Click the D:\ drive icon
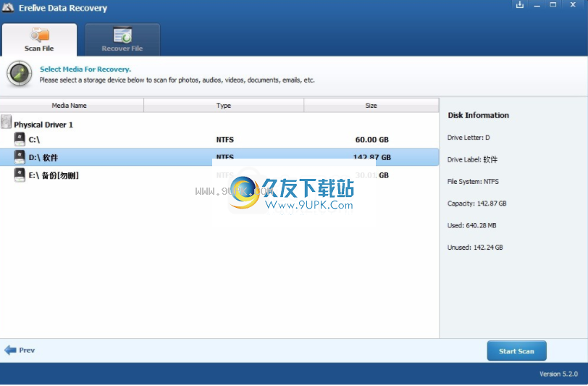Viewport: 588px width, 386px height. 20,157
